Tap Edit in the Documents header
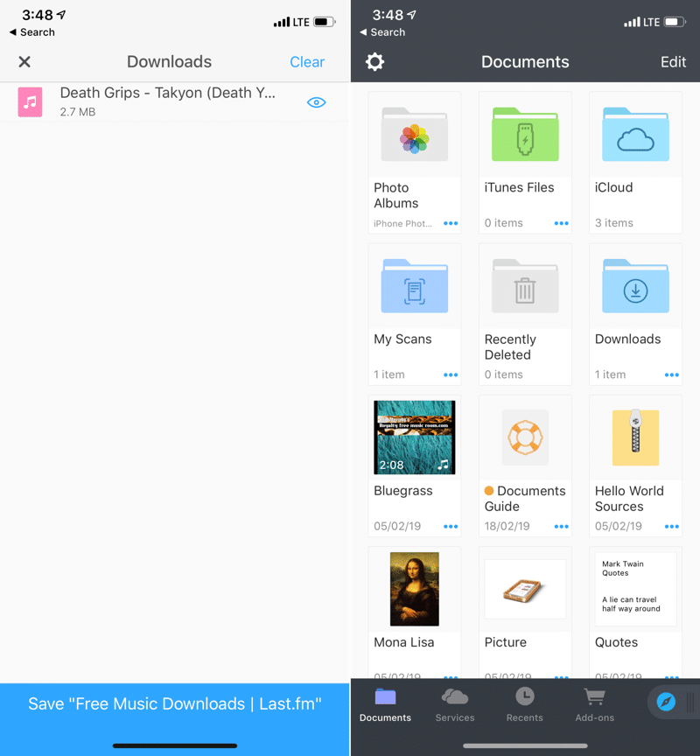700x756 pixels. click(673, 62)
